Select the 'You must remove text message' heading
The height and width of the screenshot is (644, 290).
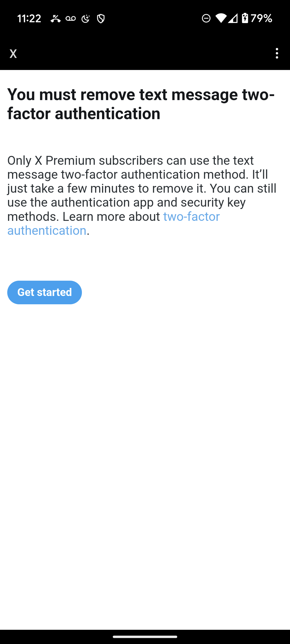click(x=141, y=104)
